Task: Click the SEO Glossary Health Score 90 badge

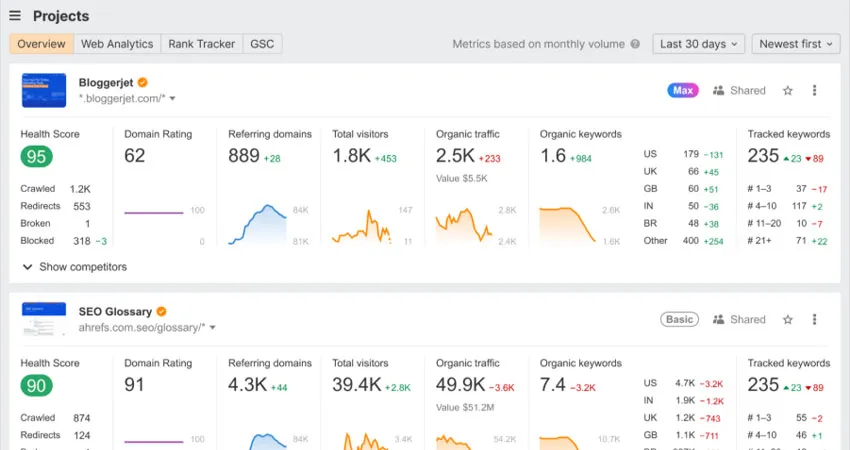Action: [x=36, y=385]
